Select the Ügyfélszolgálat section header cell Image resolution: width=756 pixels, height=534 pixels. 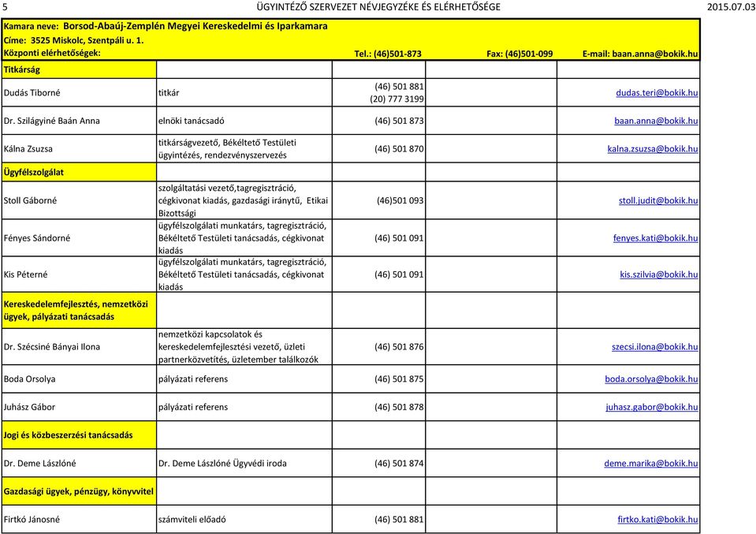point(79,172)
